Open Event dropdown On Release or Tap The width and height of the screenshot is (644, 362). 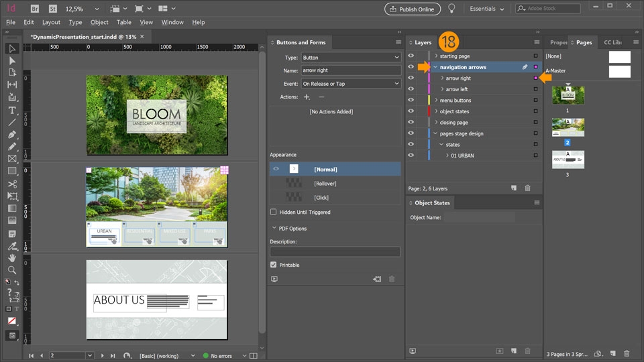click(351, 84)
